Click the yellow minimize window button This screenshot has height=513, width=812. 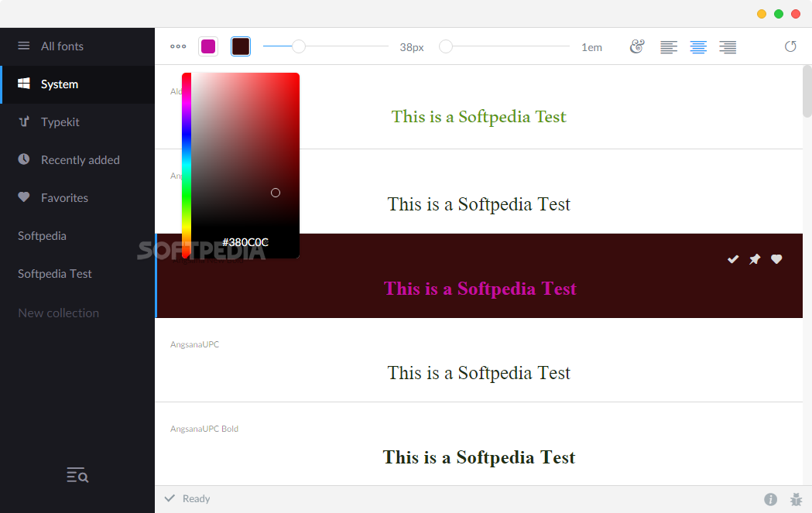(x=762, y=14)
